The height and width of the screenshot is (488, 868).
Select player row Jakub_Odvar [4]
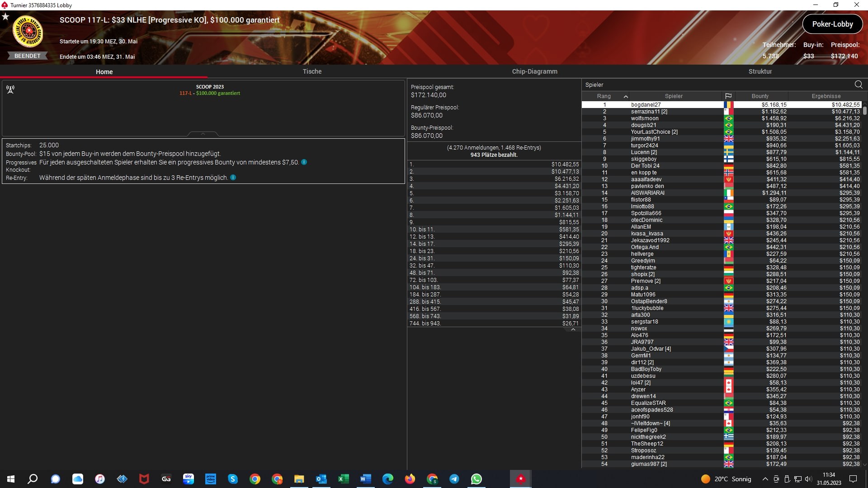click(x=722, y=349)
